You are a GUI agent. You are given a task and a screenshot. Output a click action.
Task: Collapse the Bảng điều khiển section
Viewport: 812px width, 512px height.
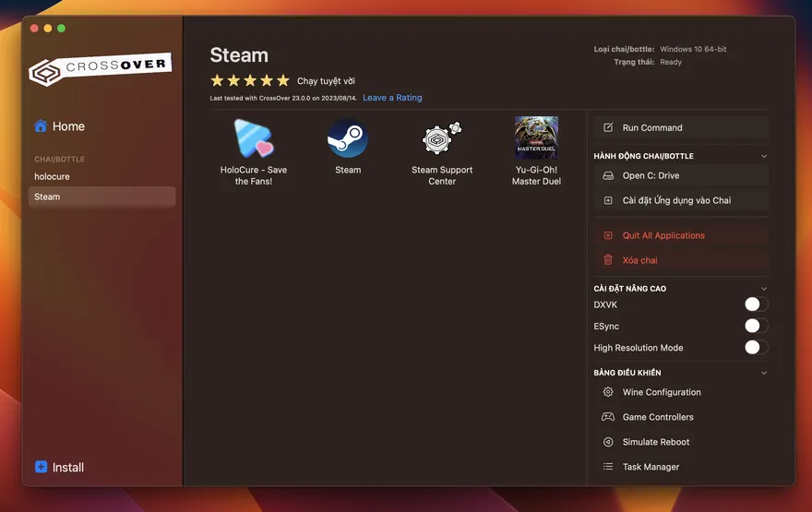[764, 373]
